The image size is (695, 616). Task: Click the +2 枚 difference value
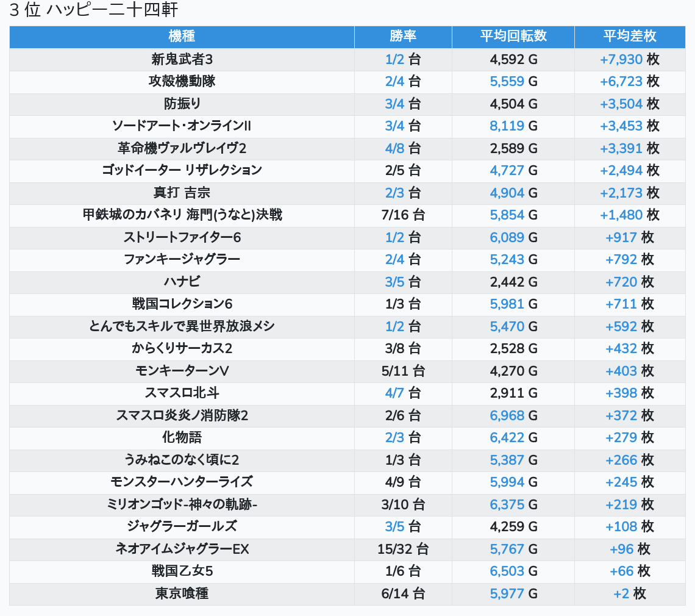pos(629,593)
